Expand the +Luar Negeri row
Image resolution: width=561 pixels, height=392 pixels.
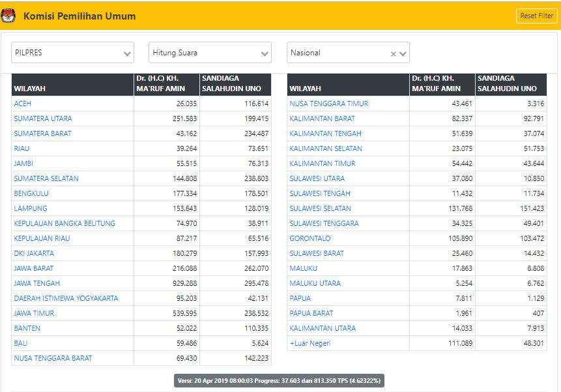click(310, 343)
